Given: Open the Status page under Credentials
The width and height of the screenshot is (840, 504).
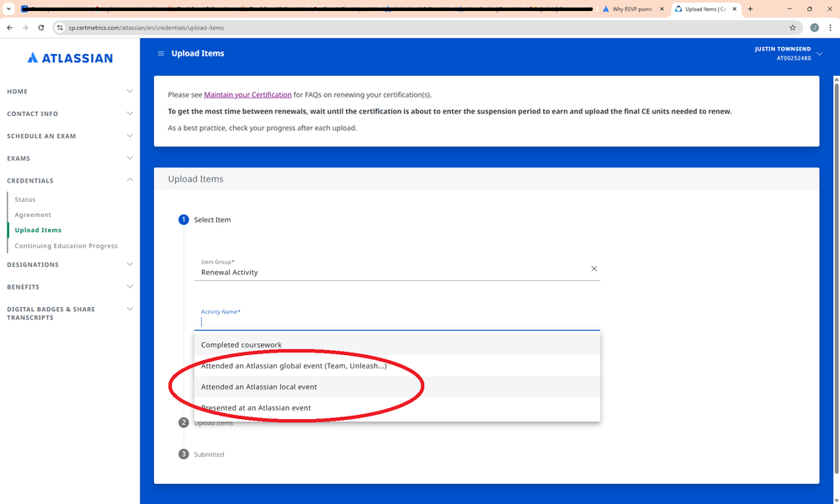Looking at the screenshot, I should point(24,199).
